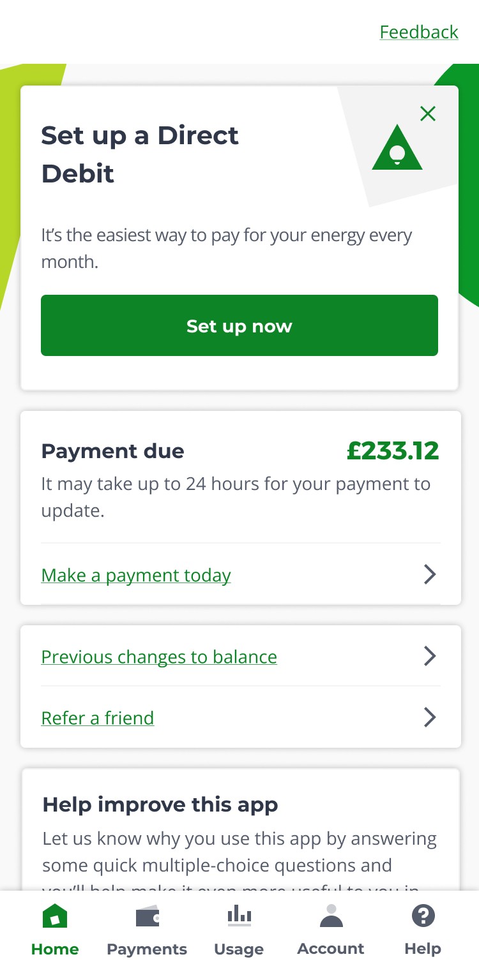Image resolution: width=479 pixels, height=980 pixels.
Task: Tap the Home house icon
Action: tap(55, 917)
